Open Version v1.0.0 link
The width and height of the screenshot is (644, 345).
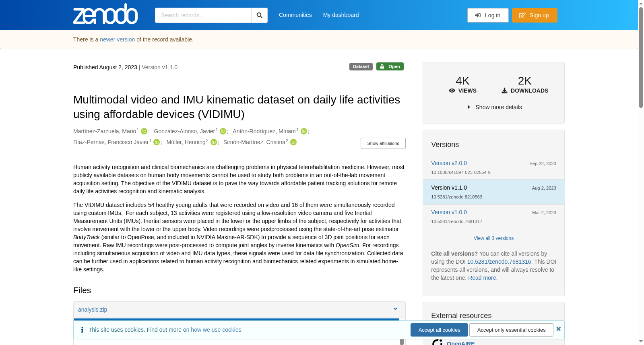(449, 212)
